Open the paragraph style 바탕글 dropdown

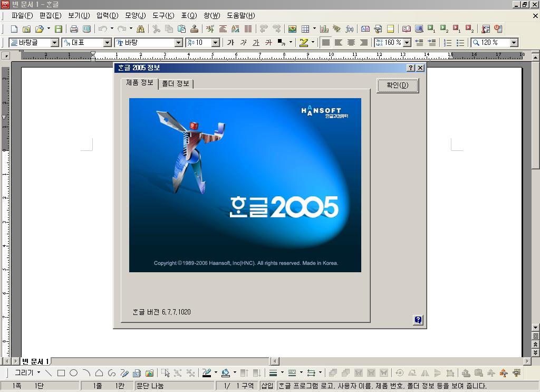[55, 43]
